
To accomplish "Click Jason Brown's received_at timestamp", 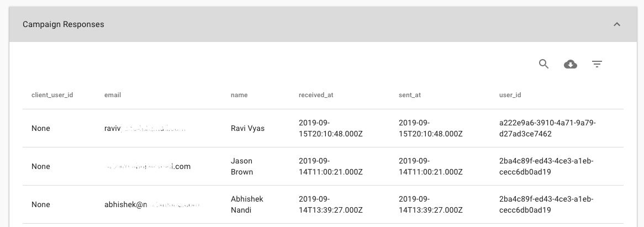I will click(x=331, y=166).
